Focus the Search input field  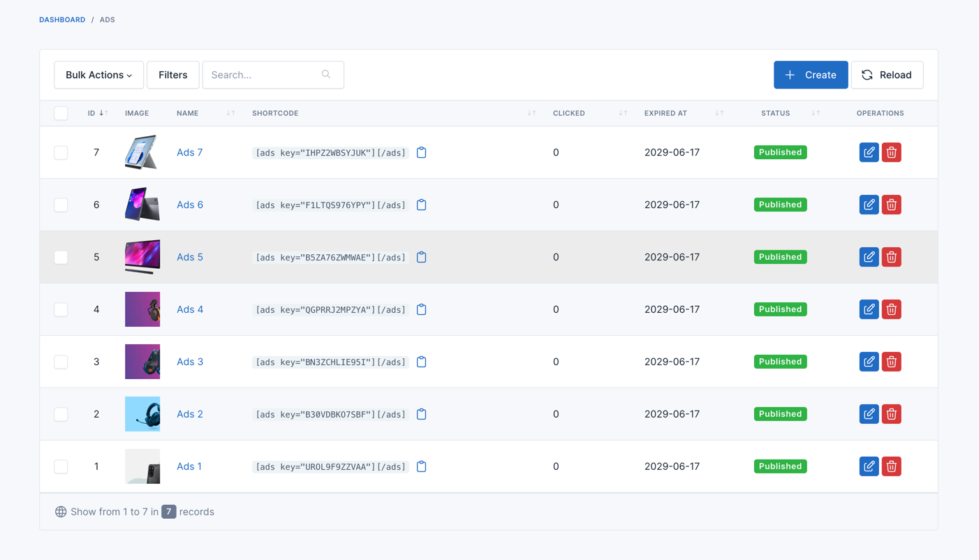(x=273, y=75)
